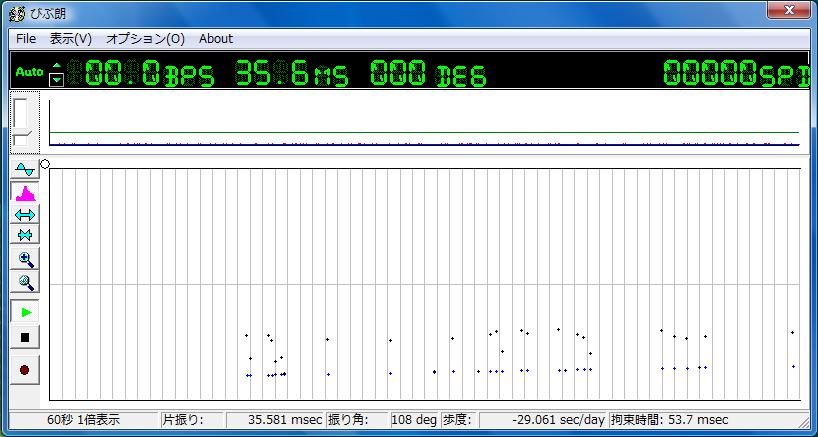This screenshot has height=437, width=818.
Task: Close the びぶ朗 window
Action: (x=789, y=10)
